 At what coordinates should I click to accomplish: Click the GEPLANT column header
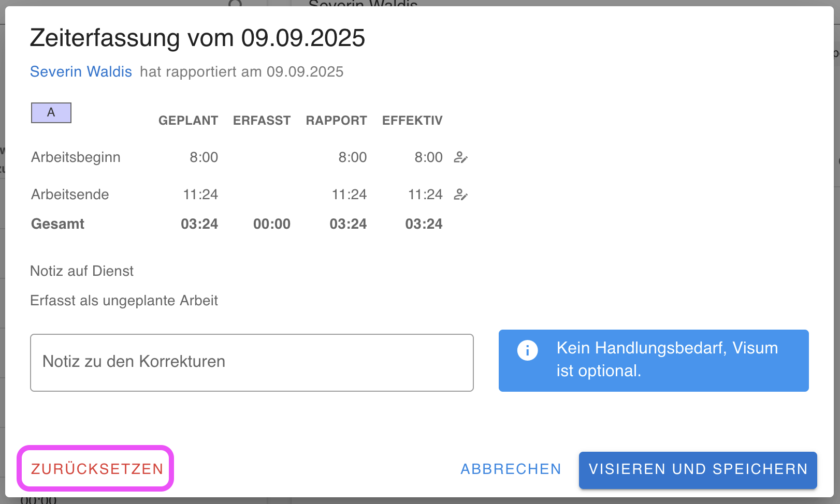188,121
